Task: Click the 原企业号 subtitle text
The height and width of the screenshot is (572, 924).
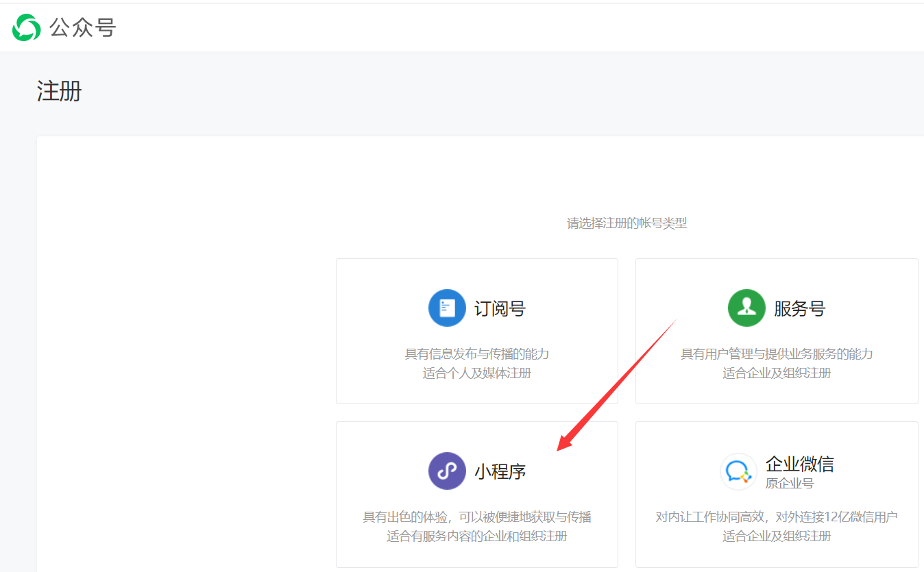Action: point(790,484)
